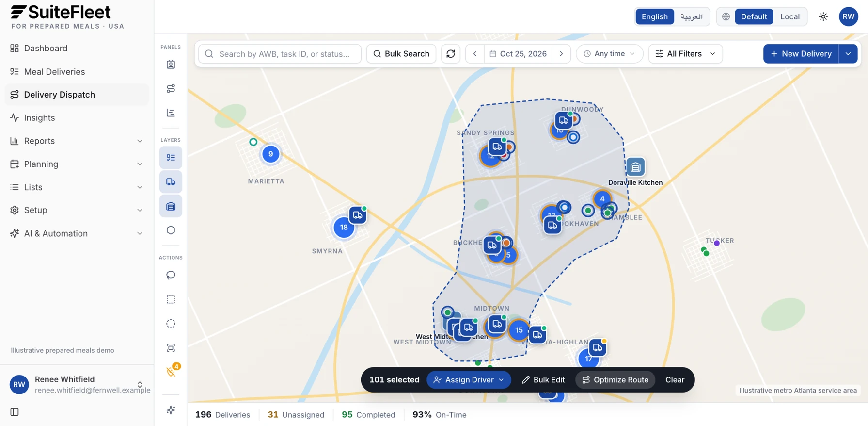Go to Meal Deliveries
This screenshot has width=868, height=426.
click(x=77, y=72)
